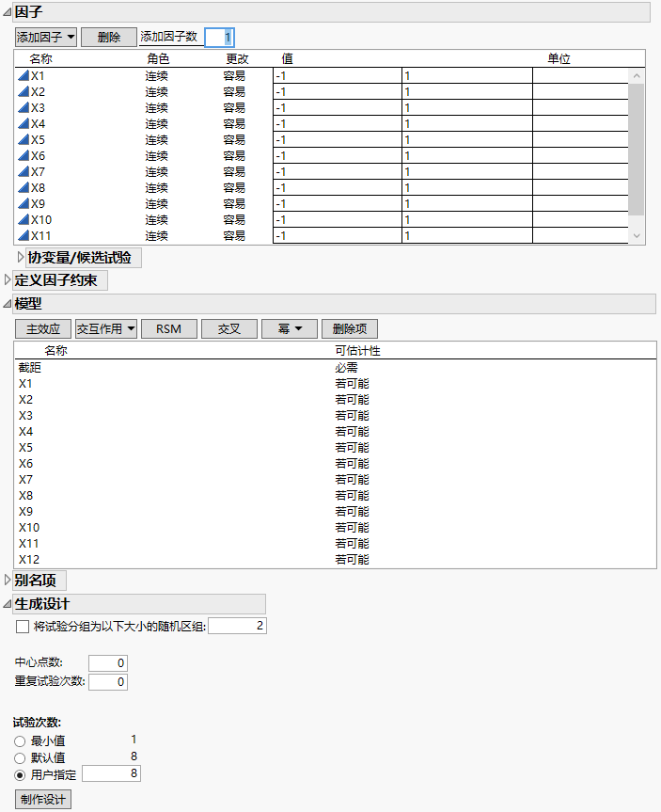Click the continuous factor icon for X5
Screen dimensions: 661x812
click(24, 140)
